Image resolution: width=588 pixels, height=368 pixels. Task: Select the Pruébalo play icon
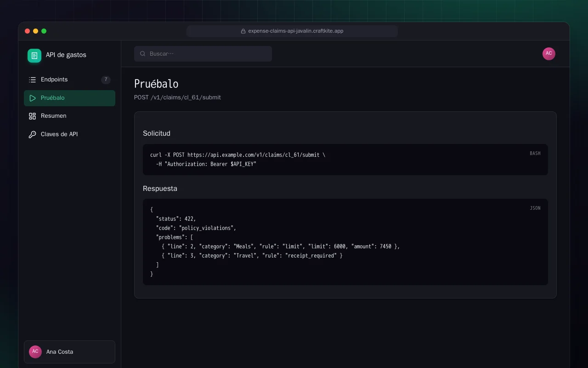tap(32, 98)
